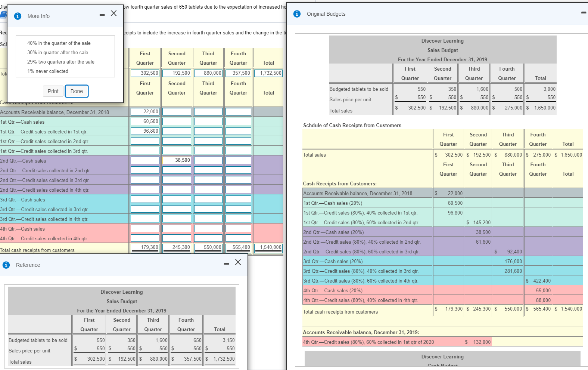
Task: Select first quarter total sales field 302,500
Action: click(x=145, y=73)
